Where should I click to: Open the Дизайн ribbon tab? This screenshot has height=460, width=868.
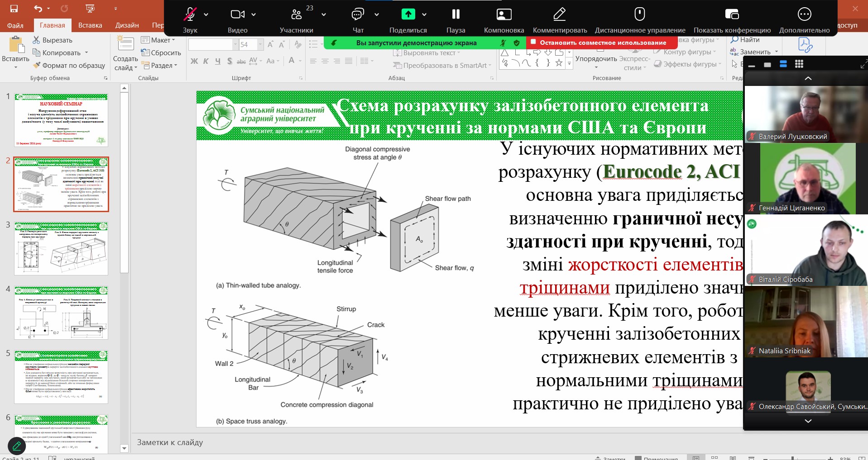(127, 25)
